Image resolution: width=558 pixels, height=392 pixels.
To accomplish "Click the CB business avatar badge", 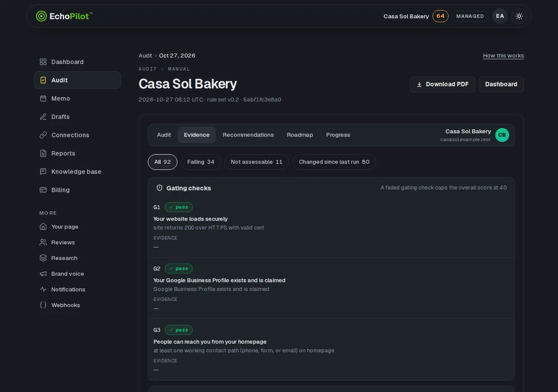I will click(502, 135).
